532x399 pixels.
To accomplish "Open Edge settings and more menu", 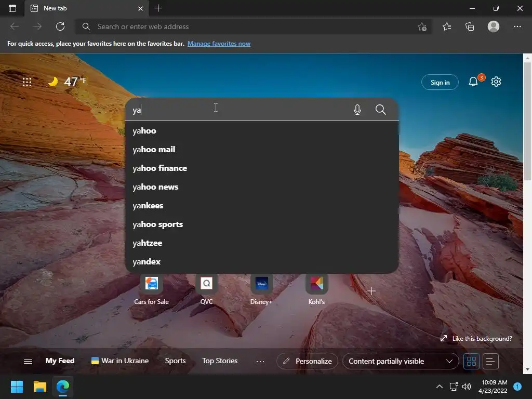I will tap(517, 26).
